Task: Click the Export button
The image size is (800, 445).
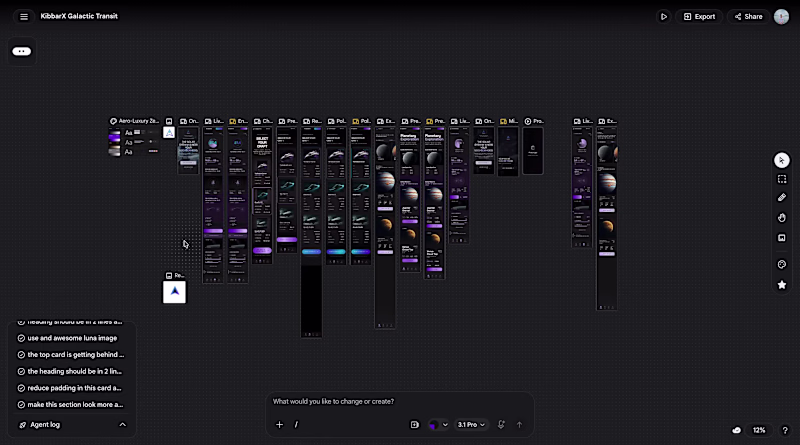Action: [x=699, y=16]
